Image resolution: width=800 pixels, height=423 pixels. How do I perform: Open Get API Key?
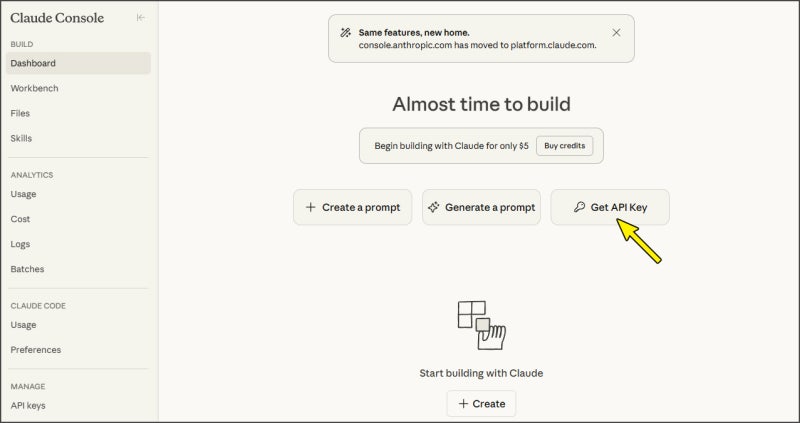click(610, 207)
